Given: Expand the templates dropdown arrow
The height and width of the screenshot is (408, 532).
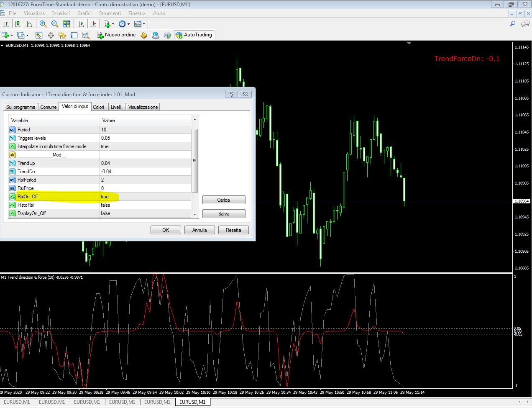Looking at the screenshot, I should 144,24.
